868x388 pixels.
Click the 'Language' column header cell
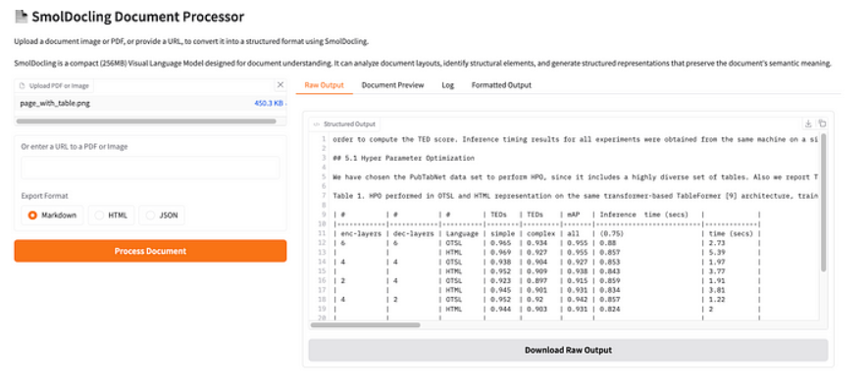(x=462, y=234)
